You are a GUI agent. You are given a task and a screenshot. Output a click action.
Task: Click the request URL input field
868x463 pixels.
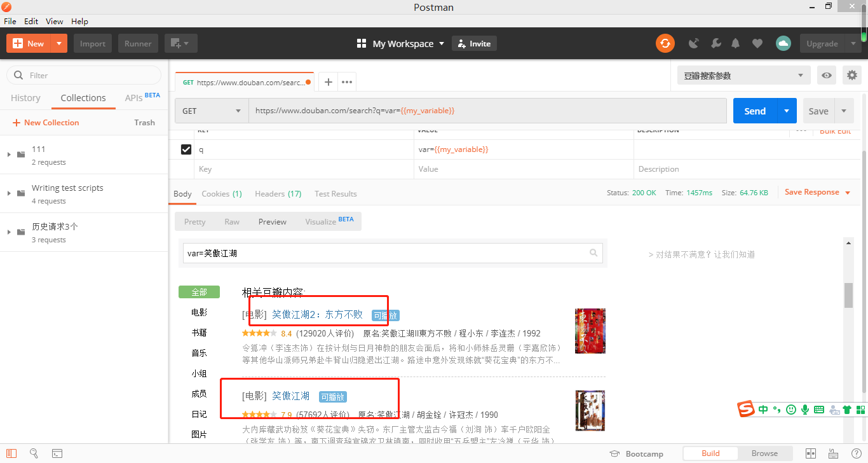coord(487,111)
